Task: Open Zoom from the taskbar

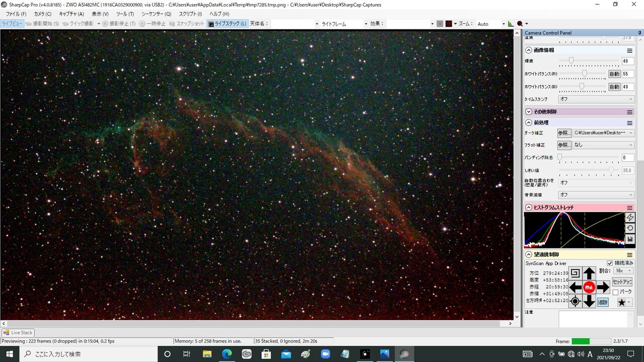Action: pos(325,354)
